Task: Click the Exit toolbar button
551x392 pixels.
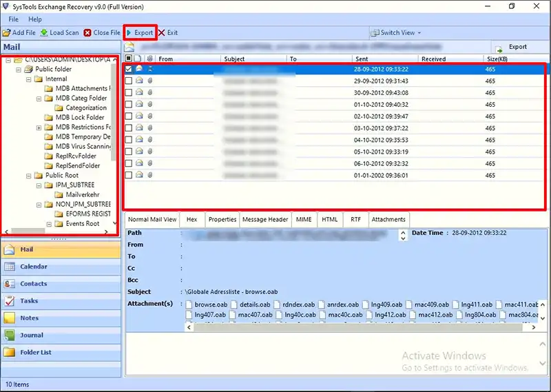Action: click(168, 32)
